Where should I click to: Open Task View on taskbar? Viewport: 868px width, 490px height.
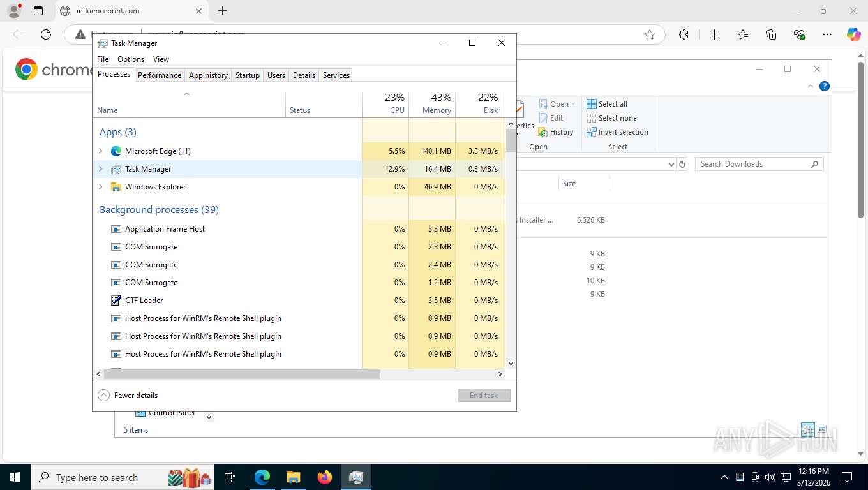[x=230, y=477]
